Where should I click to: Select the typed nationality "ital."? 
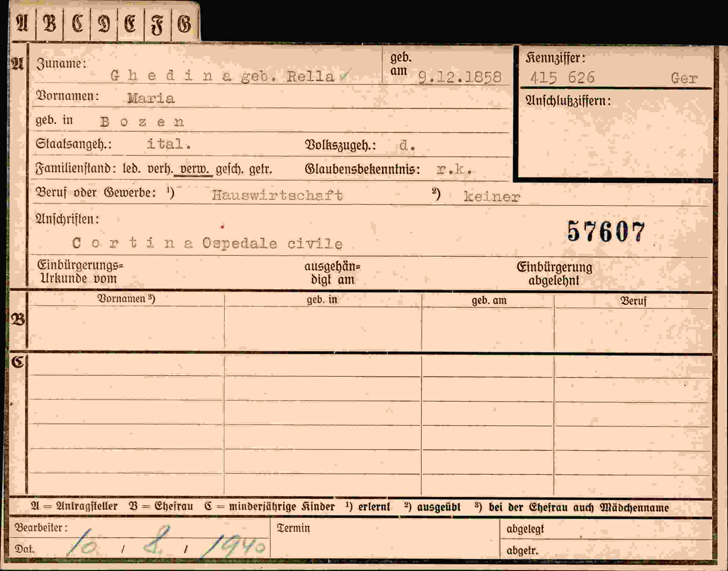coord(169,144)
